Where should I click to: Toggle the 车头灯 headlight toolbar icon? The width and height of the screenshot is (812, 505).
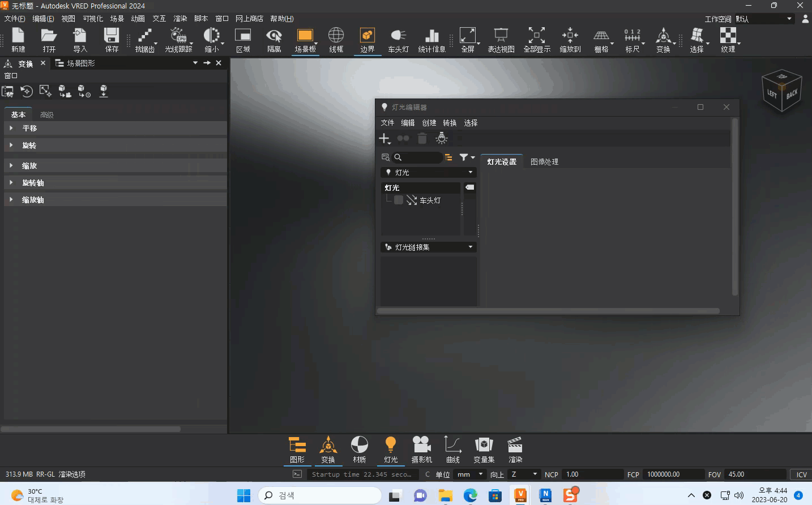pyautogui.click(x=399, y=40)
